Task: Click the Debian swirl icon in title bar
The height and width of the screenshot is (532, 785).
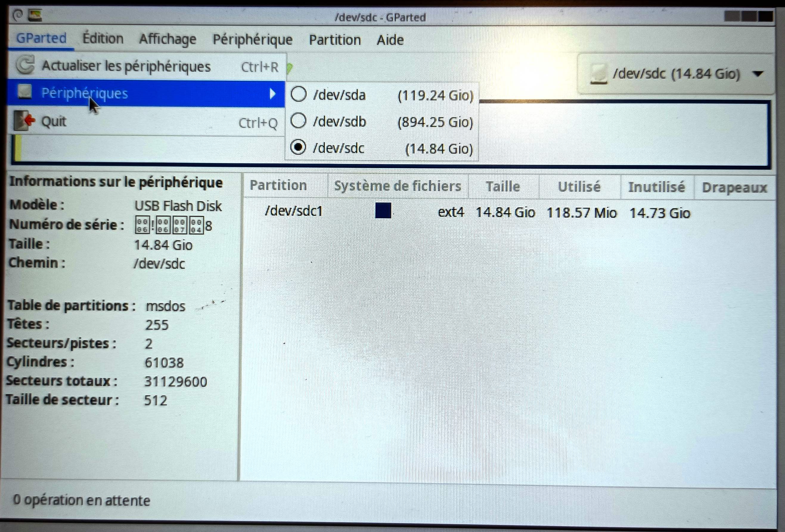Action: pyautogui.click(x=18, y=15)
